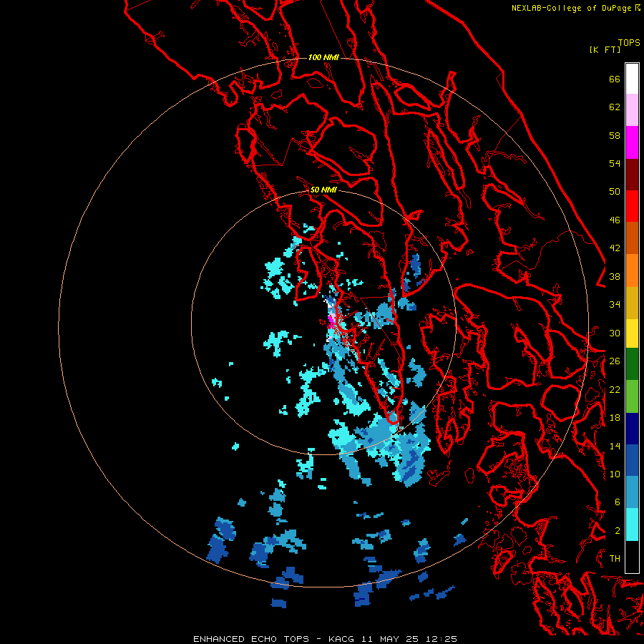Click the medium blue 14 kft legend color
The height and width of the screenshot is (644, 644).
pyautogui.click(x=632, y=459)
